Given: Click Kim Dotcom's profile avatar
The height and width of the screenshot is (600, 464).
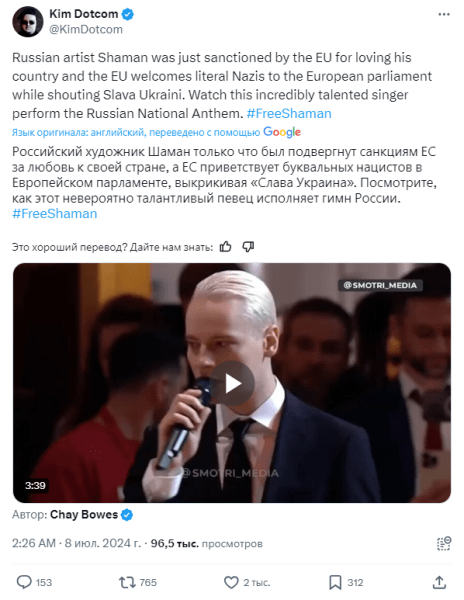Looking at the screenshot, I should coord(28,21).
